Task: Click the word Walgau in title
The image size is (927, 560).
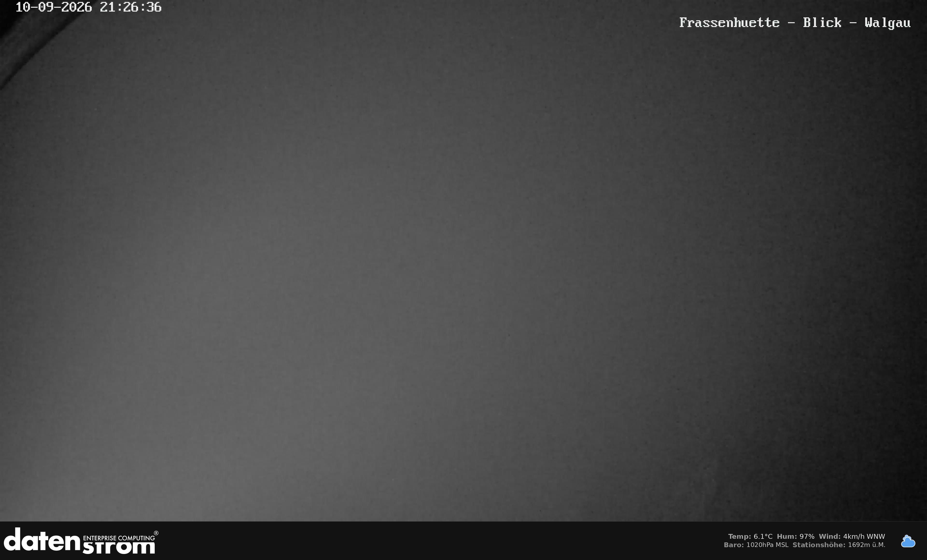Action: [887, 23]
